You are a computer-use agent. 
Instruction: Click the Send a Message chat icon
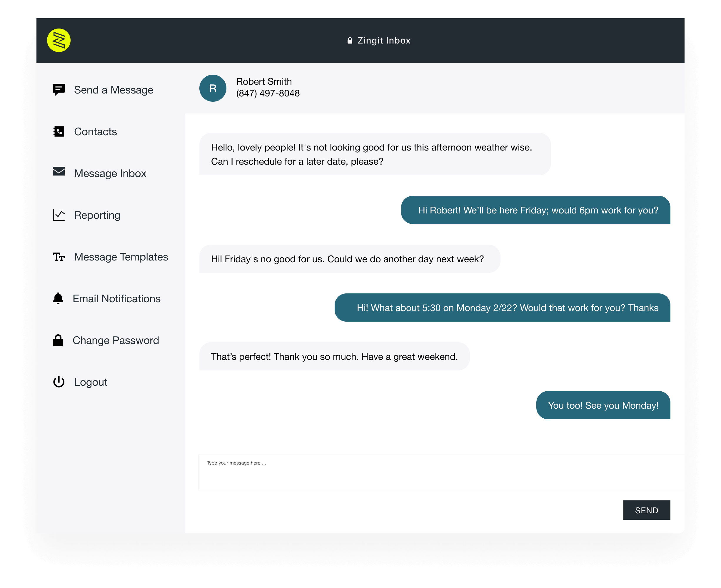59,89
